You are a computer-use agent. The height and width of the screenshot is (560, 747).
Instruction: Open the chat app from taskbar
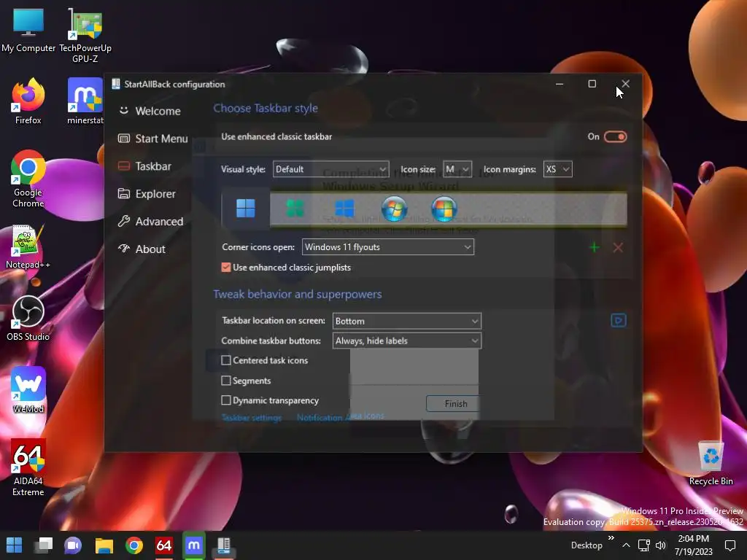point(74,545)
